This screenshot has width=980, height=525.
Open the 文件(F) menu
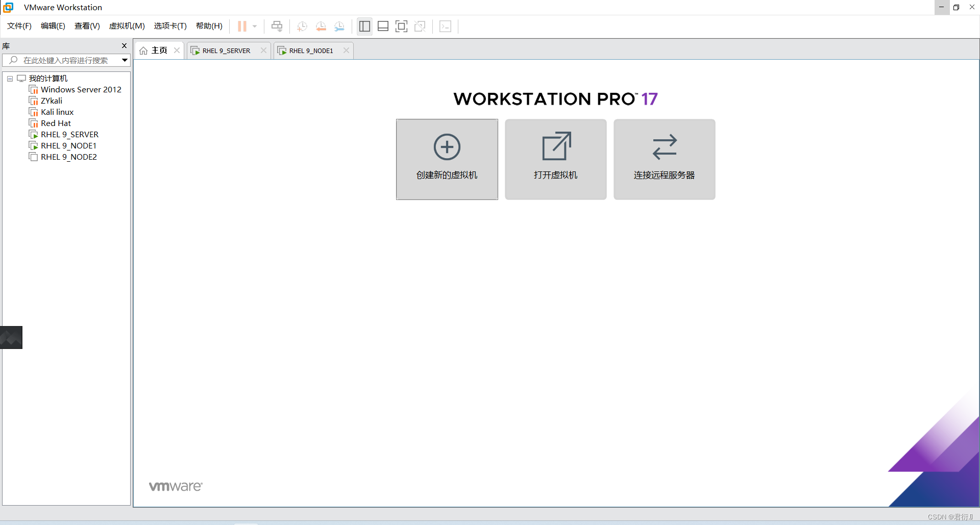coord(19,26)
